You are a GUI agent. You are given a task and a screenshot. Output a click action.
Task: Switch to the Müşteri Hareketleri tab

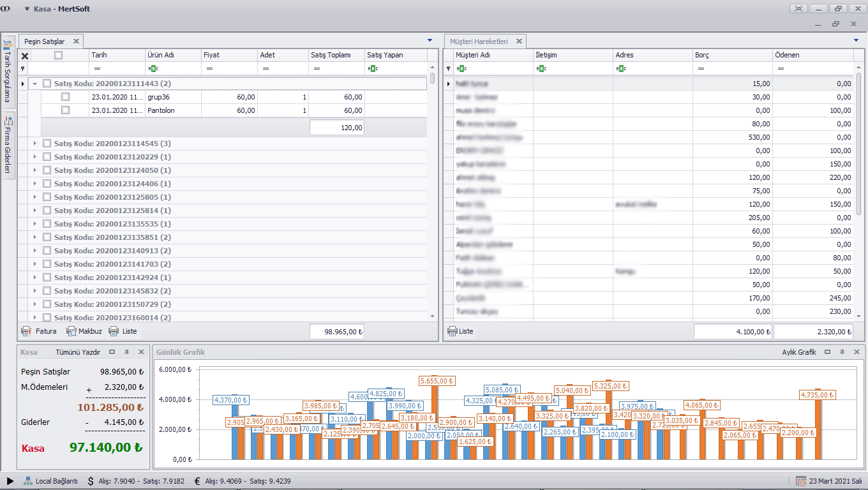[479, 41]
